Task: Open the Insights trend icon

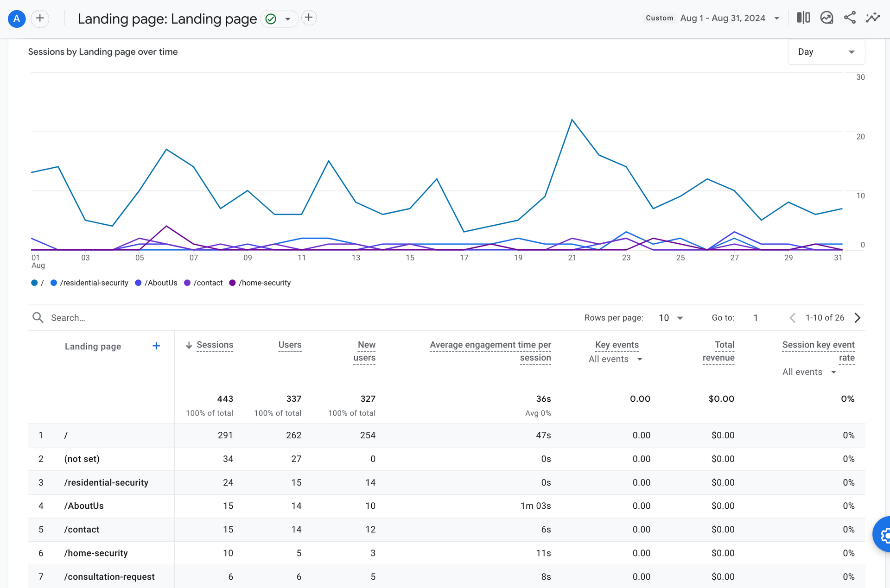Action: coord(826,18)
